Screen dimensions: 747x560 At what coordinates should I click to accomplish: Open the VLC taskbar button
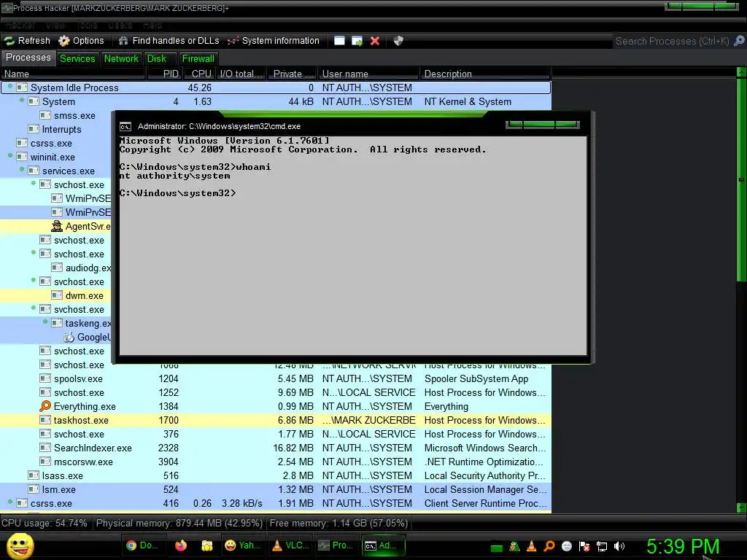289,545
